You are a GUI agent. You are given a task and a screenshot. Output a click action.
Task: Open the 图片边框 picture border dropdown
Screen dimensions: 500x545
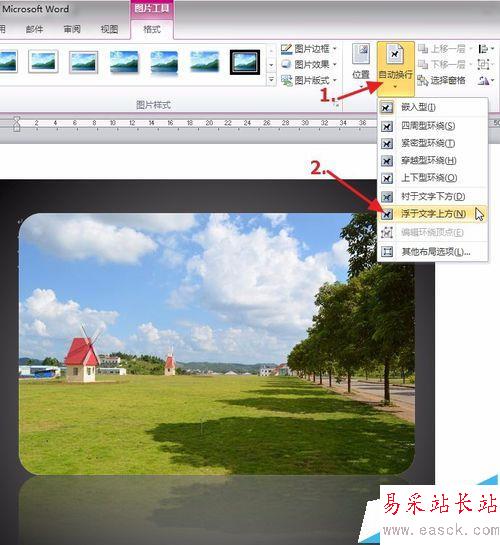coord(309,49)
